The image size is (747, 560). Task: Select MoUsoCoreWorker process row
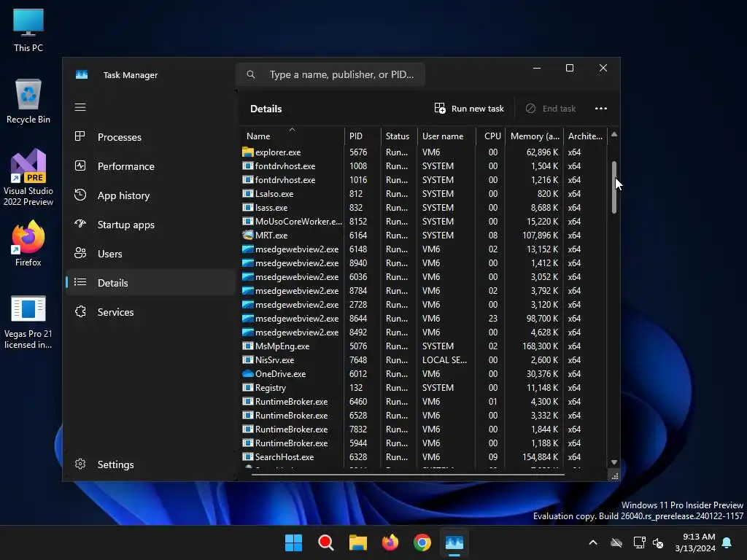pyautogui.click(x=423, y=222)
